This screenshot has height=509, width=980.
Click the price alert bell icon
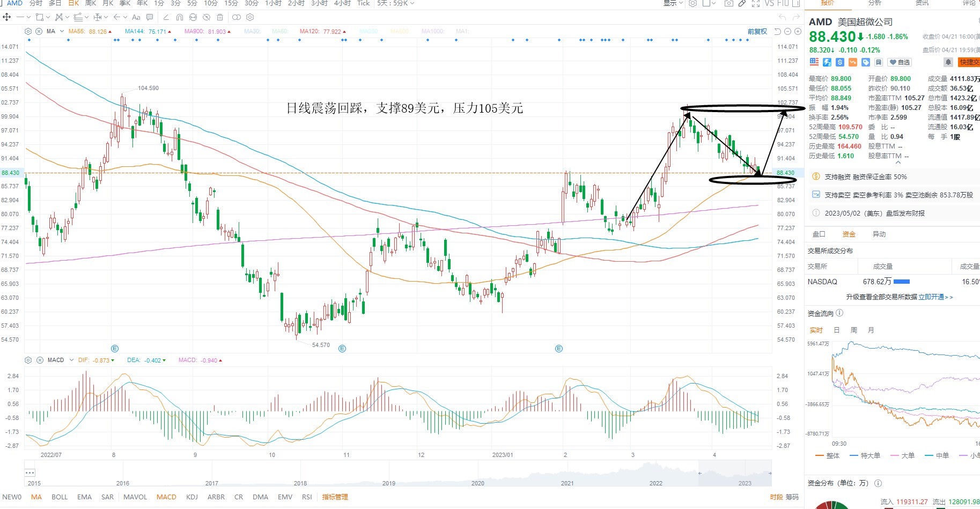tap(948, 62)
